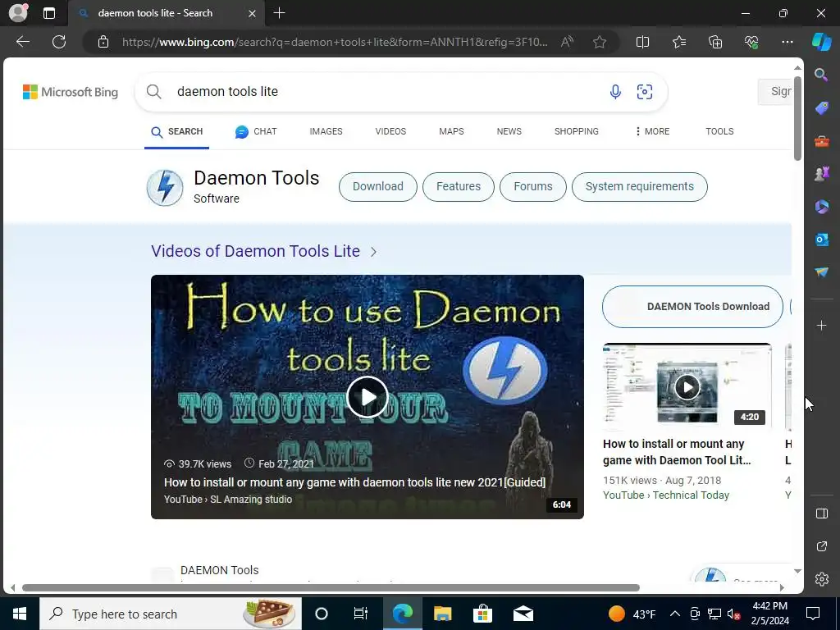840x630 pixels.
Task: Close the daemon tools lite tab
Action: coord(252,13)
